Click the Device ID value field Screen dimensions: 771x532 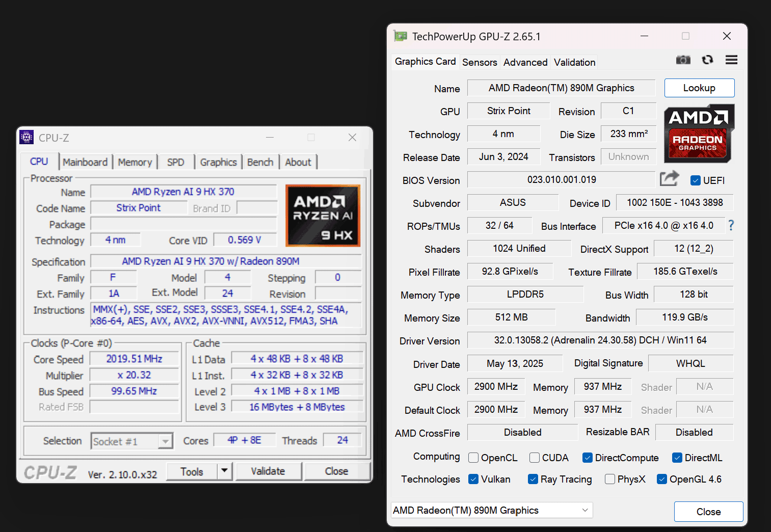point(675,202)
